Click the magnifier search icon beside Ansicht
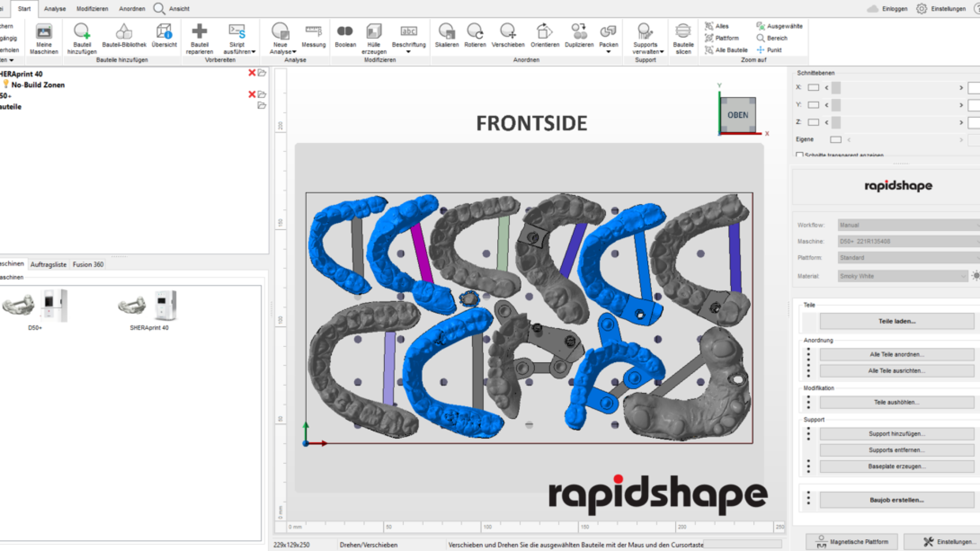The image size is (980, 551). click(159, 9)
